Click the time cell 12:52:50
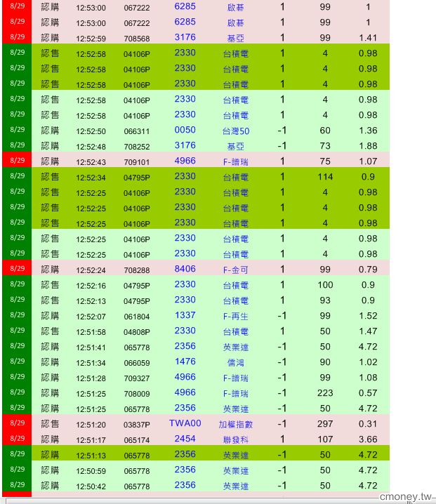Screen dimensions: 436x504 [91, 131]
